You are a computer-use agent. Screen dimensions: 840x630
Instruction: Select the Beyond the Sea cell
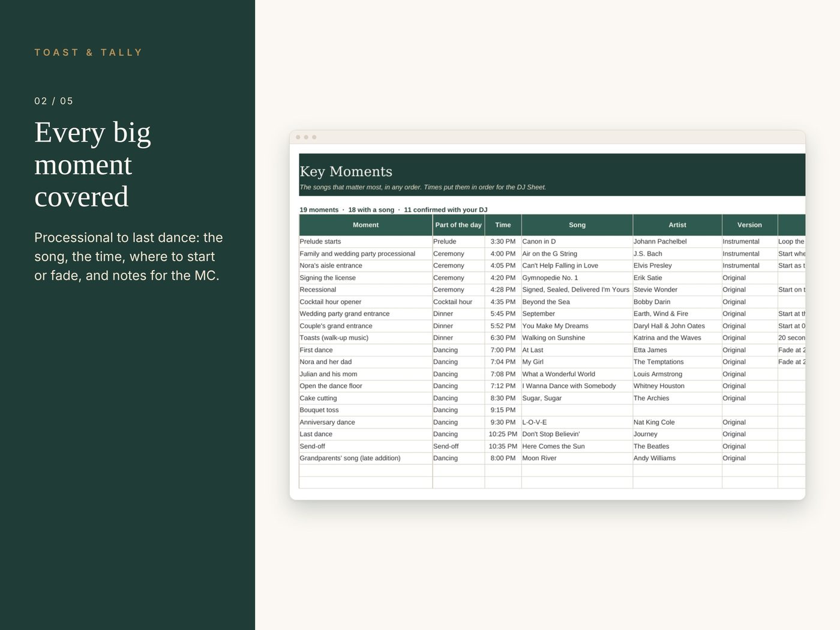[577, 302]
